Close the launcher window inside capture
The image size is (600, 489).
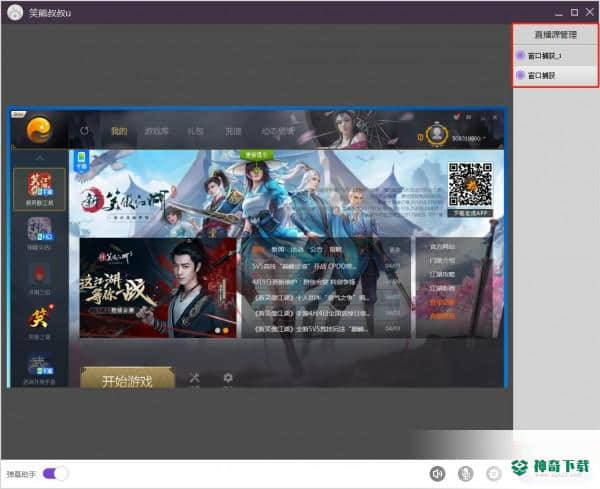[496, 117]
